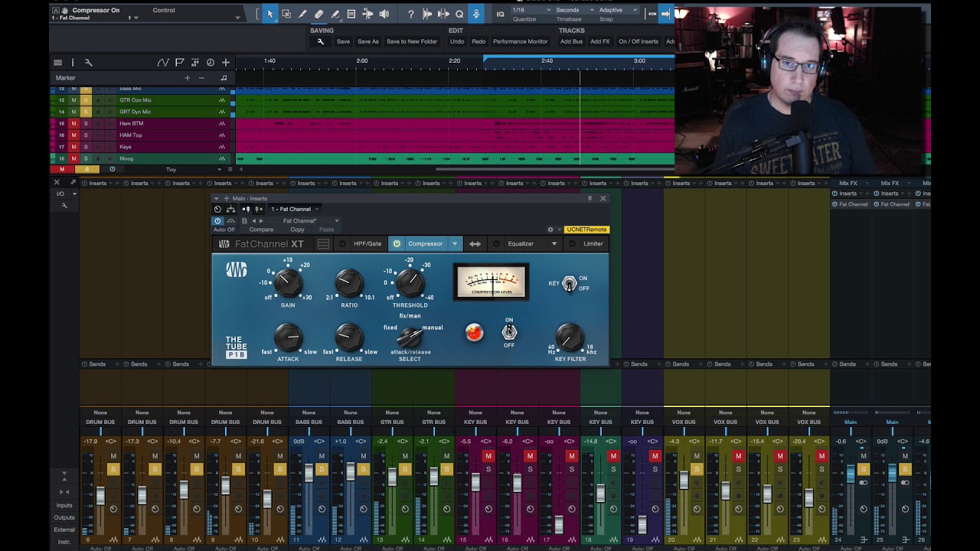Click Save to New Folder
Screen dimensions: 980x551
pyautogui.click(x=412, y=41)
